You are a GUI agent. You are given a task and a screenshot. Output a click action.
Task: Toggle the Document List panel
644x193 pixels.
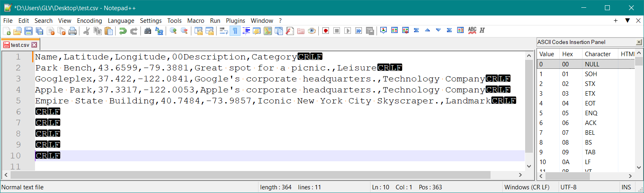279,31
